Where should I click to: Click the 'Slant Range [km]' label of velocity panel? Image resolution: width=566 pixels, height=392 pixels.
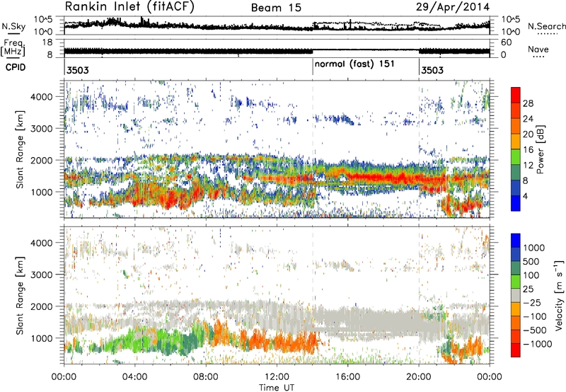coord(21,296)
